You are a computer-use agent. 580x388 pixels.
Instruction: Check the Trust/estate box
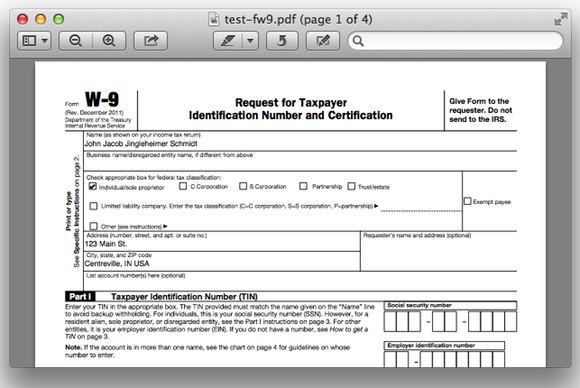(x=351, y=186)
